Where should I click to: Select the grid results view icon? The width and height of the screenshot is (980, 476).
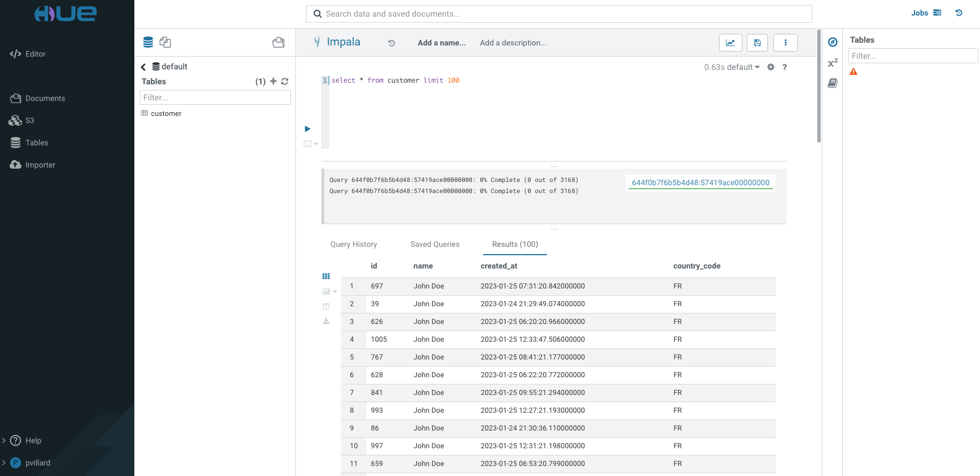(x=326, y=276)
